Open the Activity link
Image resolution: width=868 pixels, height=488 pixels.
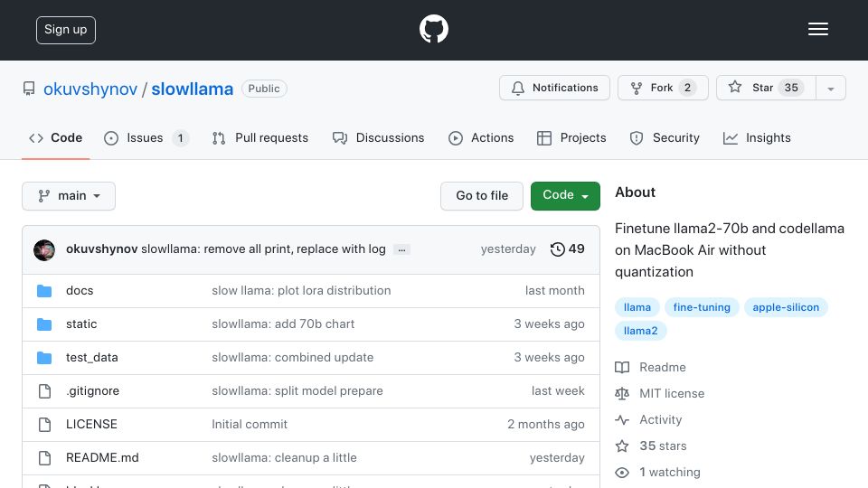[x=660, y=420]
